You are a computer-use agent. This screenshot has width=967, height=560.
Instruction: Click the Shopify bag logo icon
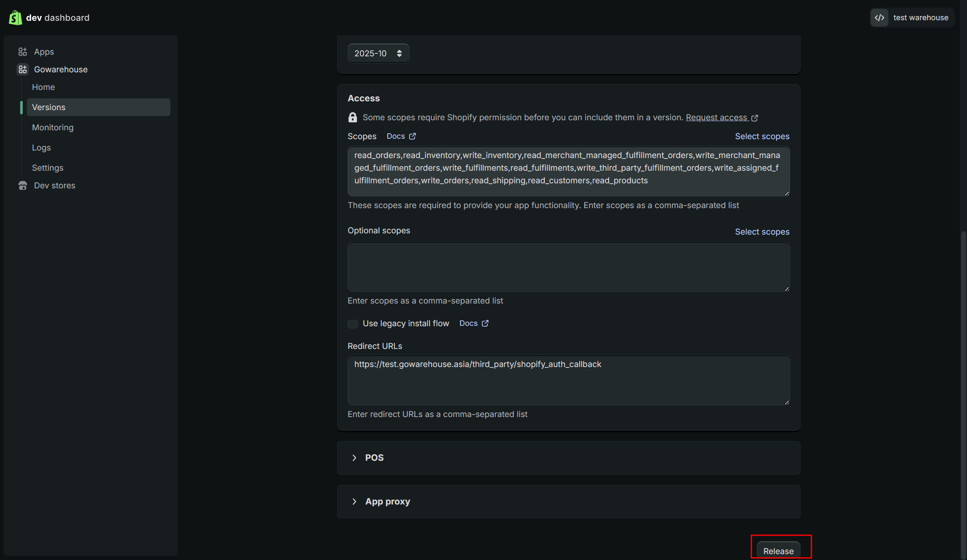tap(15, 18)
